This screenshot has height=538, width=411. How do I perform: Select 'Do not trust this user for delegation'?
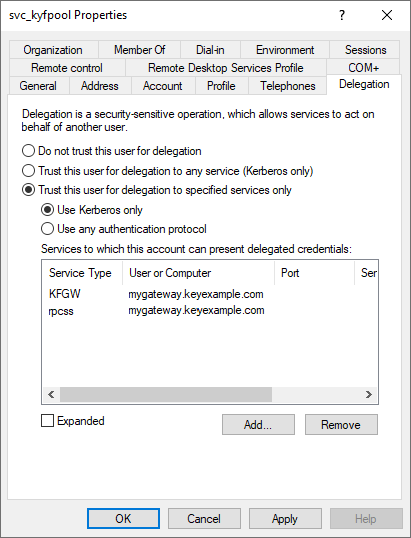(111, 151)
